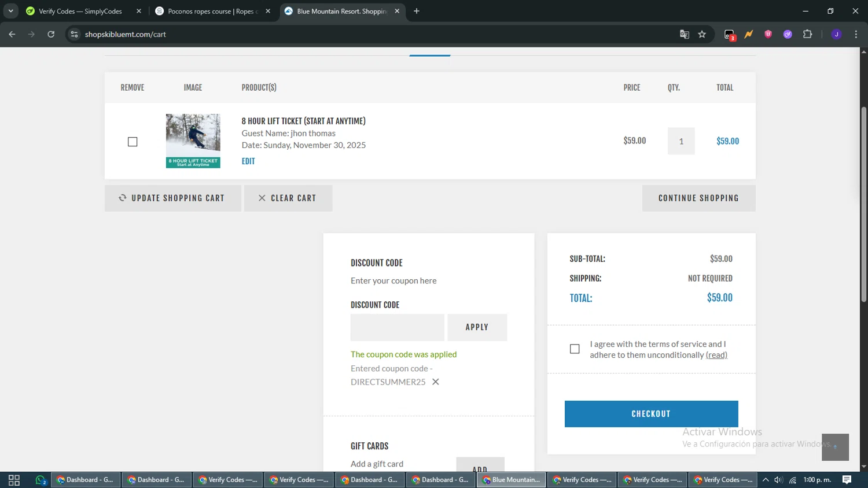Switch to the Verify Codes — SimplyCodes tab
This screenshot has width=868, height=488.
click(80, 11)
